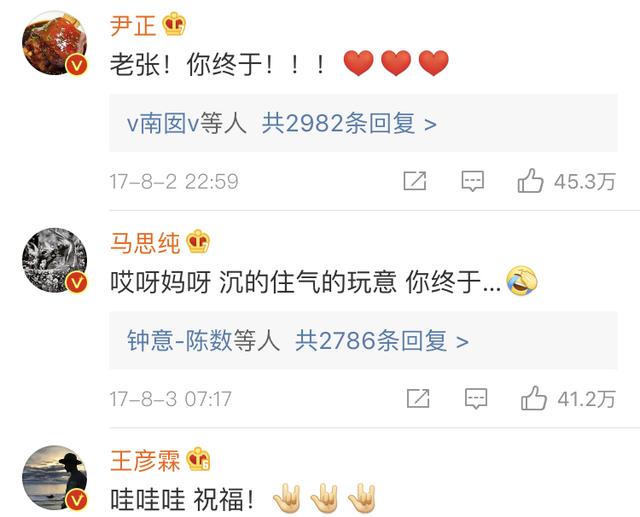Screen dimensions: 640x517
Task: Click 王彦霖's sunset silhouette avatar
Action: tap(54, 478)
